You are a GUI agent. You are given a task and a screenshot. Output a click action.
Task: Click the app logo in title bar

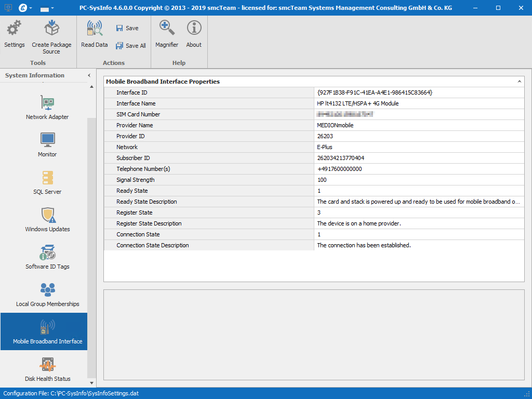coord(23,7)
